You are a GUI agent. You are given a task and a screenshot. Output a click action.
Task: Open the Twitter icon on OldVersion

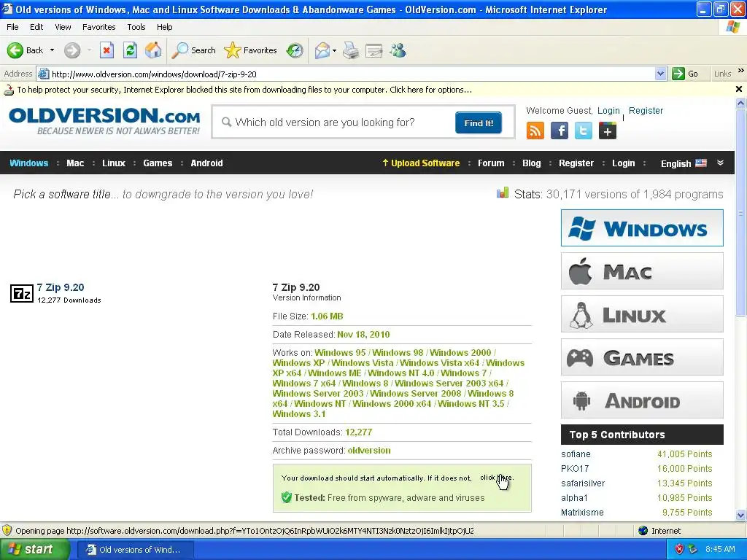point(583,131)
